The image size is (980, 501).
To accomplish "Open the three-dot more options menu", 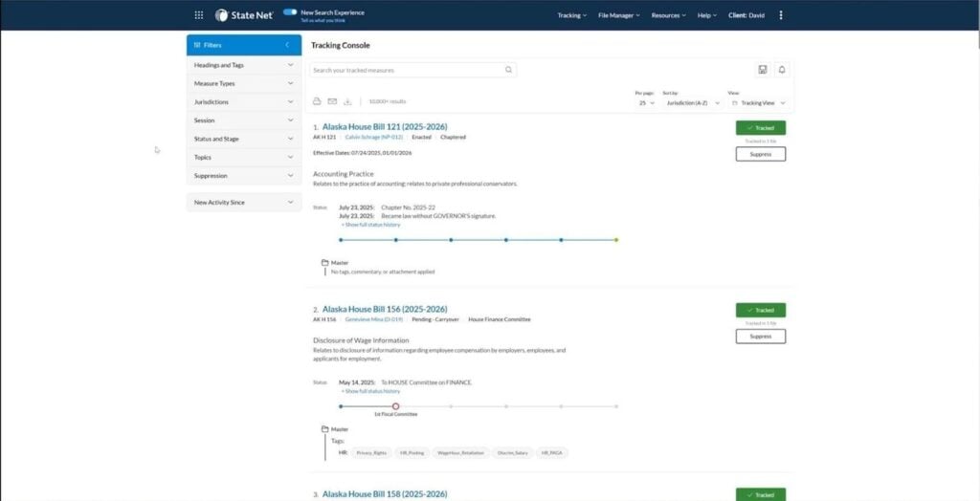I will click(781, 15).
